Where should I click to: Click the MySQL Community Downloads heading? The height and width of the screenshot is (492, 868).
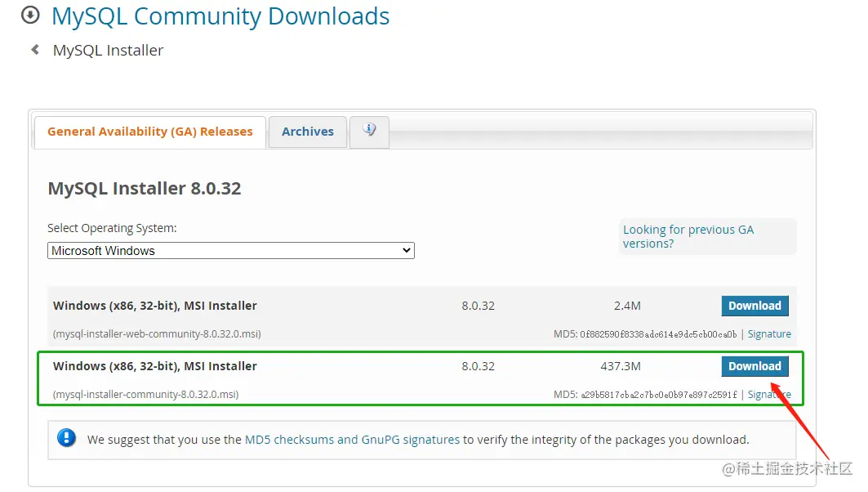220,16
